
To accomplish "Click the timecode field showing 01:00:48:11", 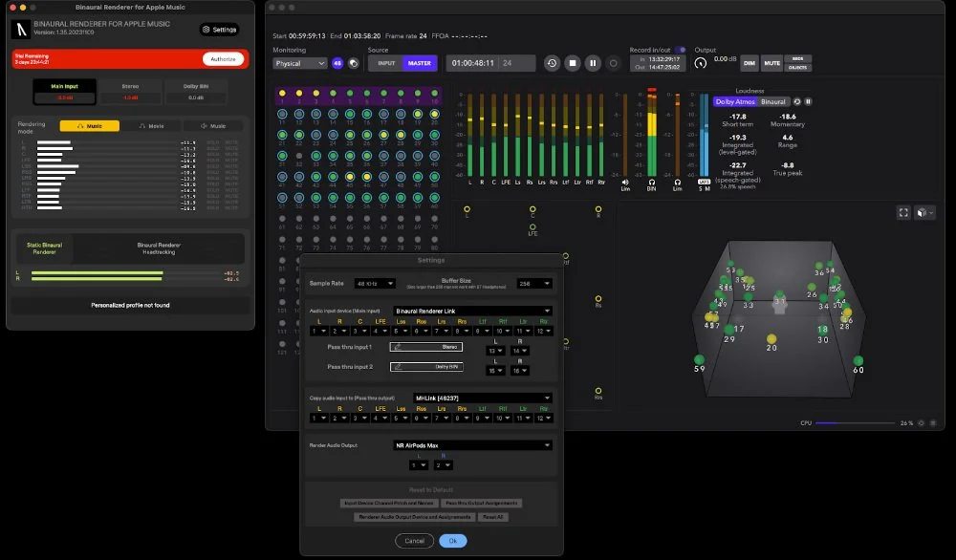I will point(475,63).
